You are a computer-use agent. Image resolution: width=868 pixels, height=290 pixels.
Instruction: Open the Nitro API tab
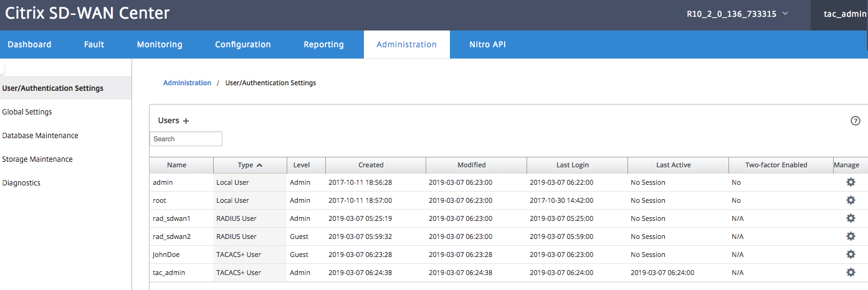(x=487, y=44)
